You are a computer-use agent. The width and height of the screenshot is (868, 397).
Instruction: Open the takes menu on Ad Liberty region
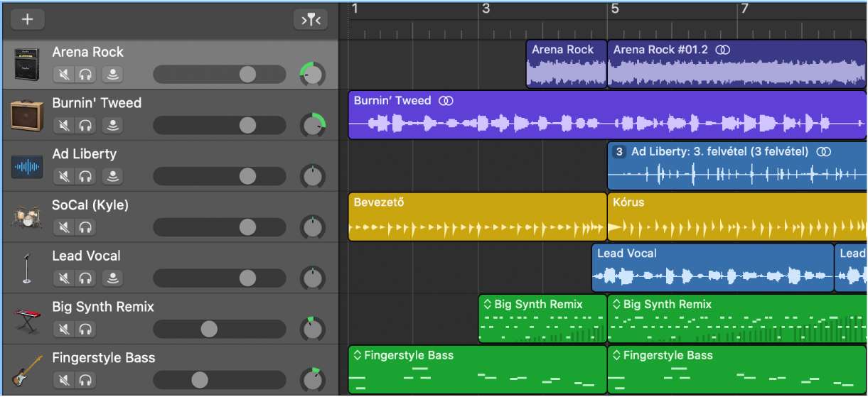[x=619, y=152]
